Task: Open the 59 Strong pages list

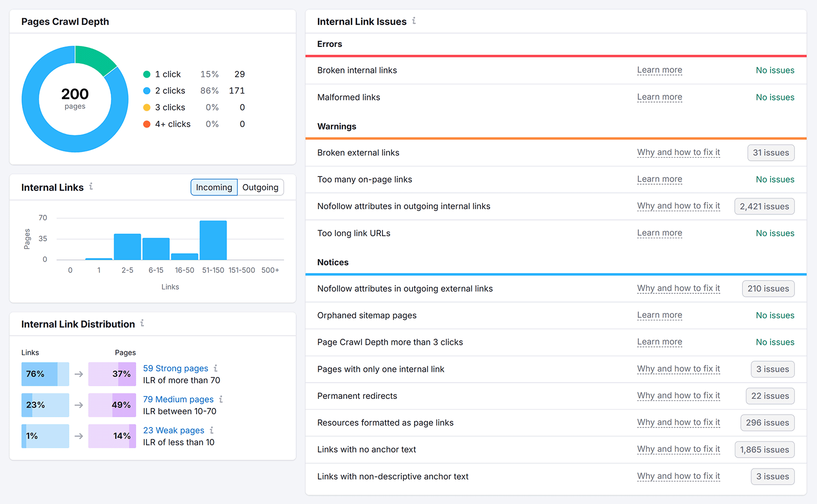Action: pos(176,368)
